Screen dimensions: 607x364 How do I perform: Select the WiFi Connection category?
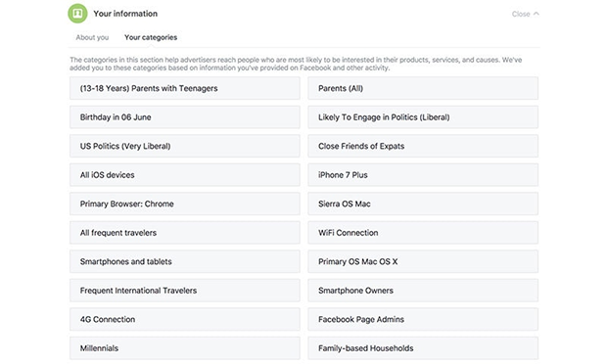click(423, 233)
